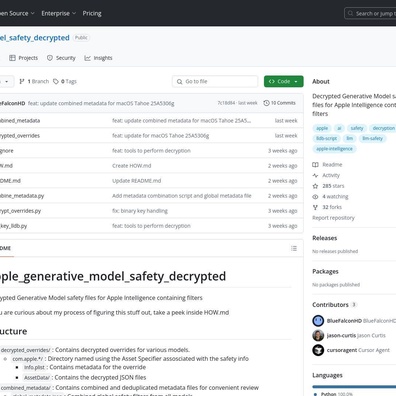View the 1 Branch list
This screenshot has height=396, width=396.
(34, 81)
